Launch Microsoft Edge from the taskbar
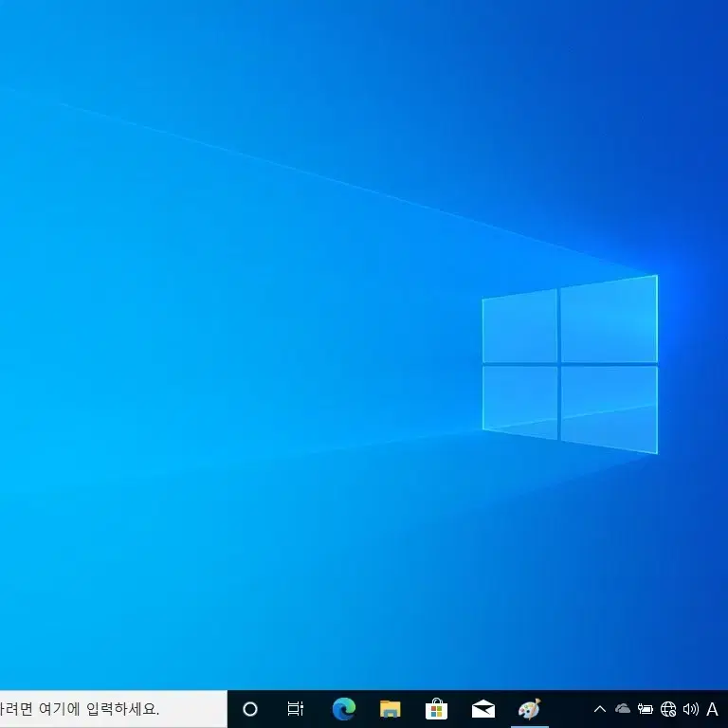The height and width of the screenshot is (728, 728). tap(344, 709)
